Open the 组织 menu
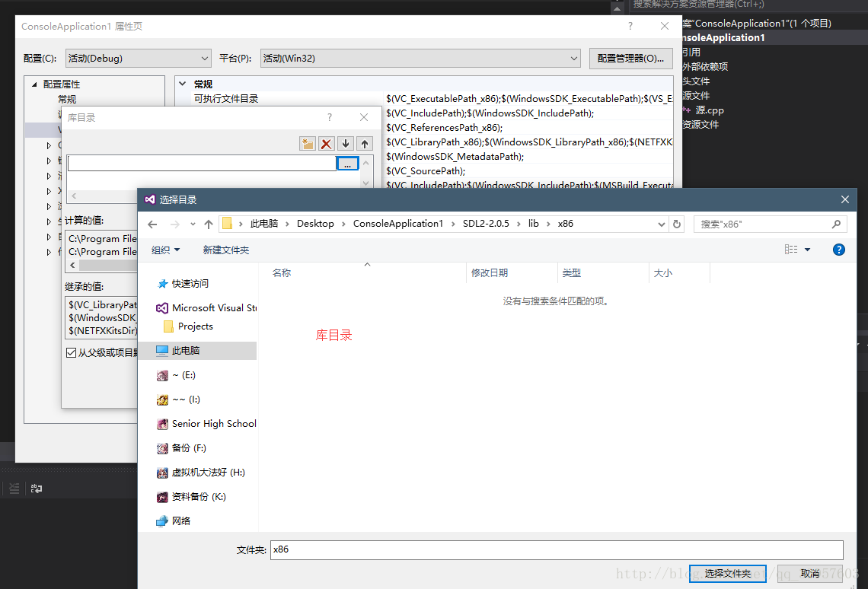 [x=165, y=250]
